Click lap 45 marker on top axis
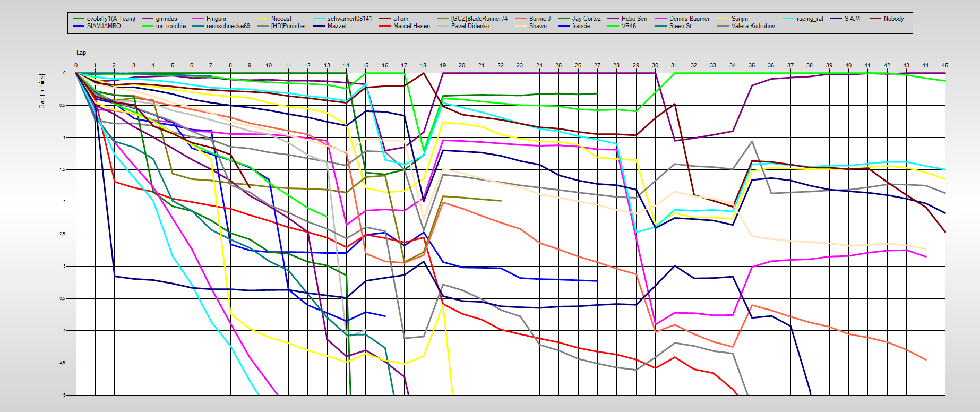 944,65
